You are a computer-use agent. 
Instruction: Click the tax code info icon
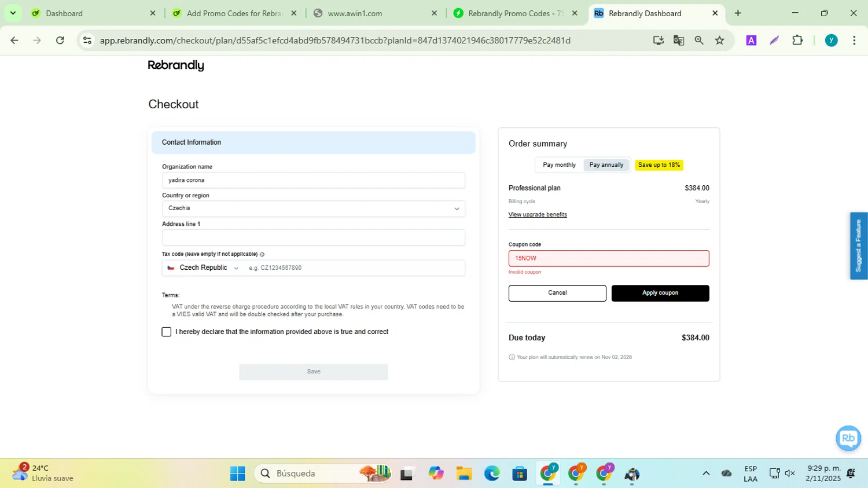click(262, 254)
